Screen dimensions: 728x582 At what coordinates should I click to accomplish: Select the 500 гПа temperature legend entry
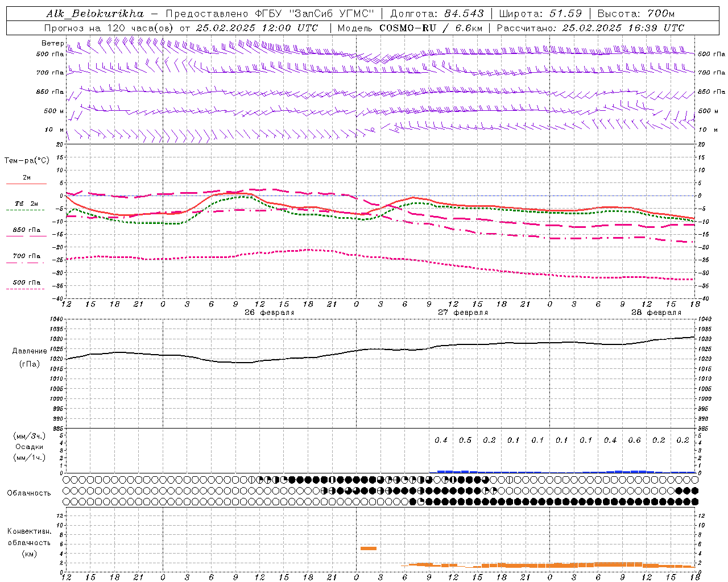[27, 282]
